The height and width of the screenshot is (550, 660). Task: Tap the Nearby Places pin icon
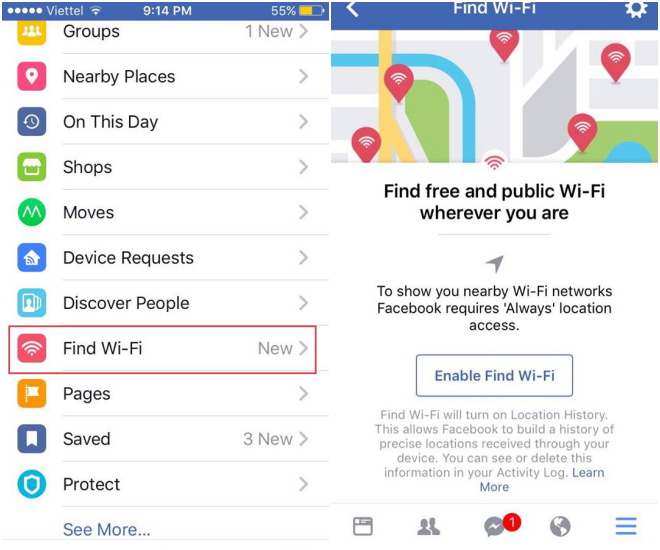click(x=32, y=76)
